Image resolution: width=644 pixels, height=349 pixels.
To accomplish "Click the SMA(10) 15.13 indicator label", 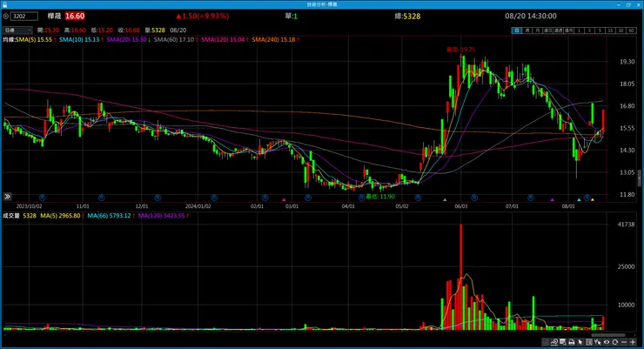I will pos(79,39).
